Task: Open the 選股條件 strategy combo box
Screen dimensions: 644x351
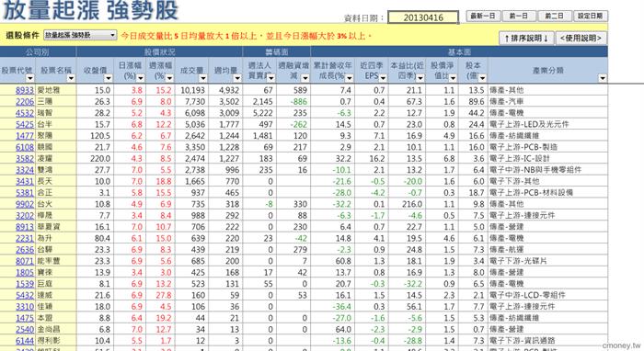Action: pos(80,35)
